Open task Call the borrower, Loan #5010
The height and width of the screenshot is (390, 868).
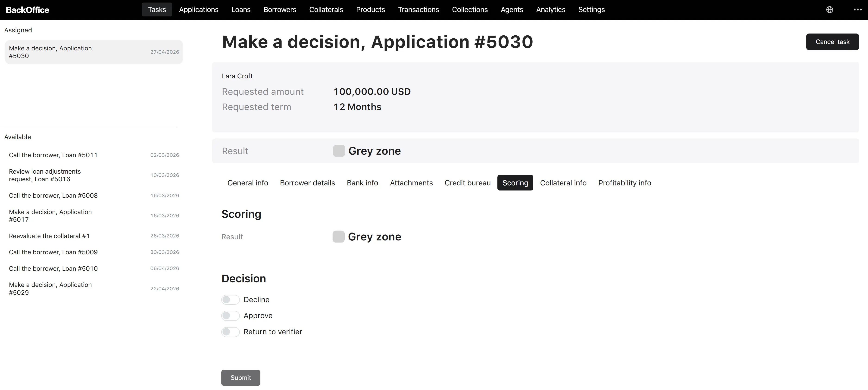coord(94,269)
